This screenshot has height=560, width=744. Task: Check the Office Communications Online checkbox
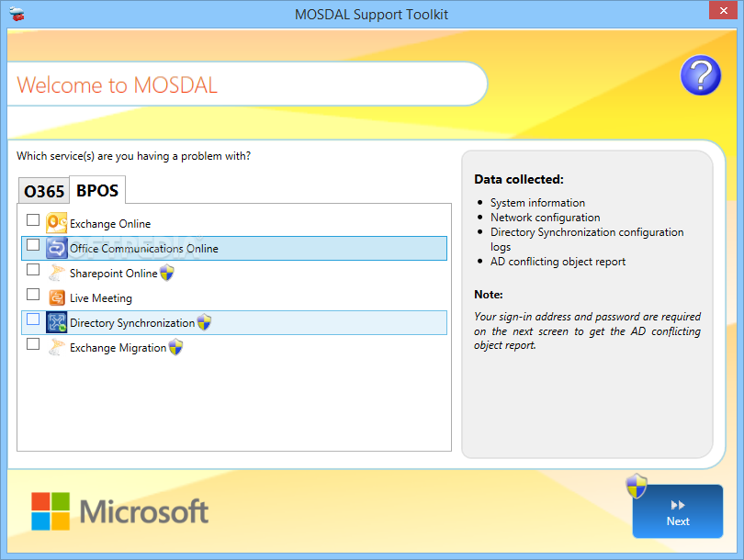[33, 245]
